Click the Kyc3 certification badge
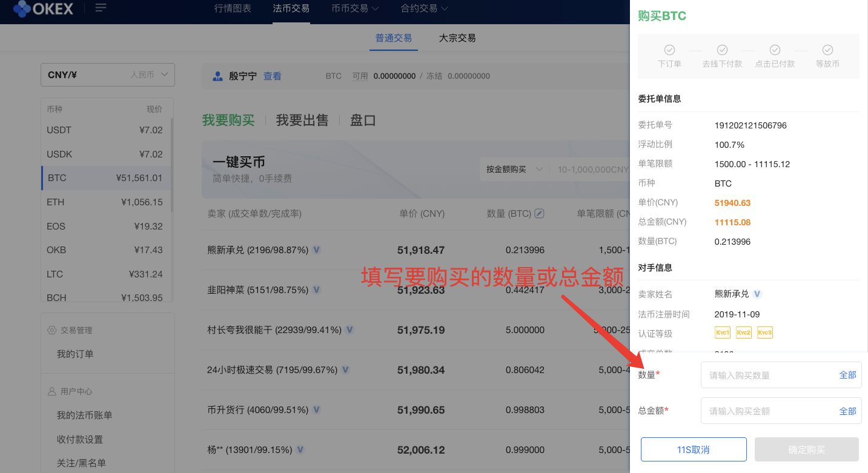Screen dimensions: 868x473 pyautogui.click(x=764, y=332)
